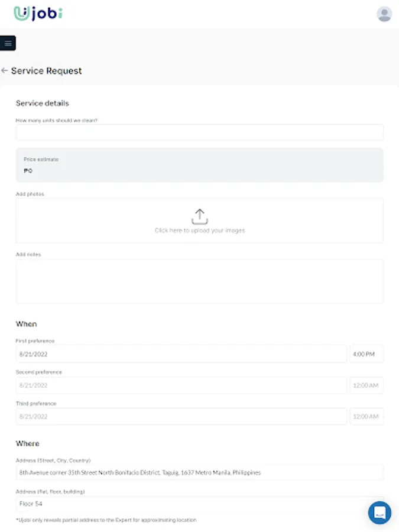Click the Ujobi logo
Screen dimensions: 399x532
click(38, 14)
